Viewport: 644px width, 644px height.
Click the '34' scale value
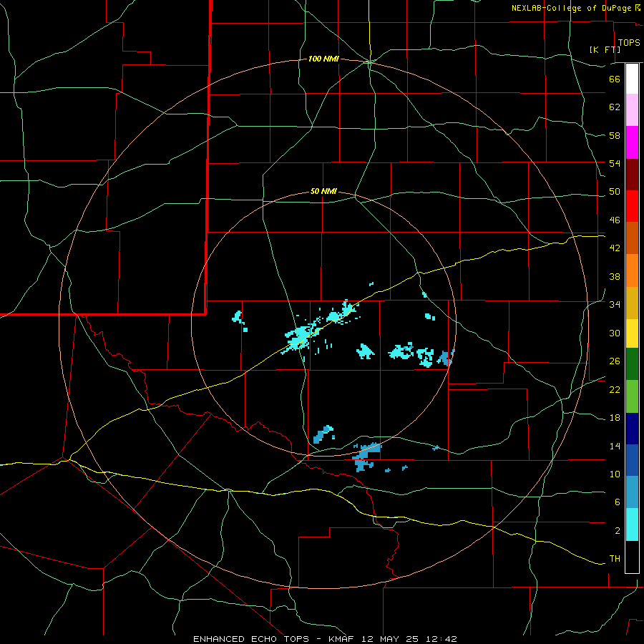click(x=615, y=305)
